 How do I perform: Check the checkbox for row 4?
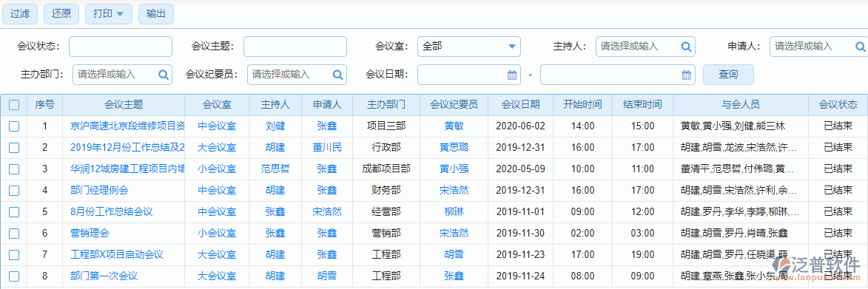[14, 191]
